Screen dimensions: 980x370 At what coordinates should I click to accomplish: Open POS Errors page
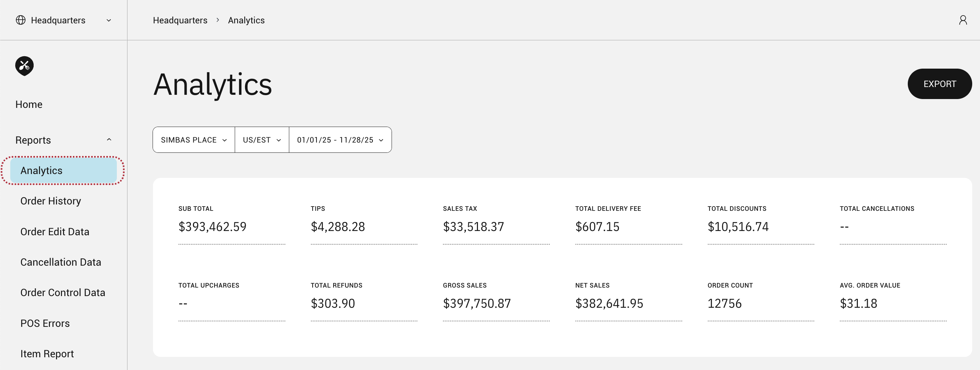click(x=45, y=324)
